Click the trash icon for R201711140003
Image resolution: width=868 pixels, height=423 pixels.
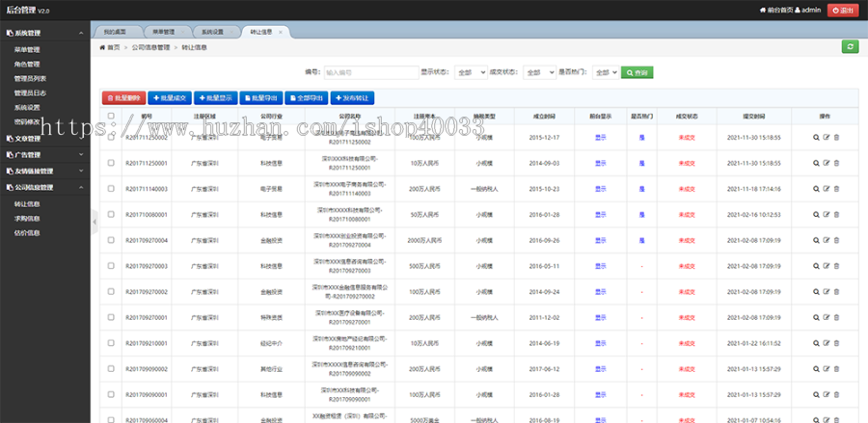[x=836, y=189]
